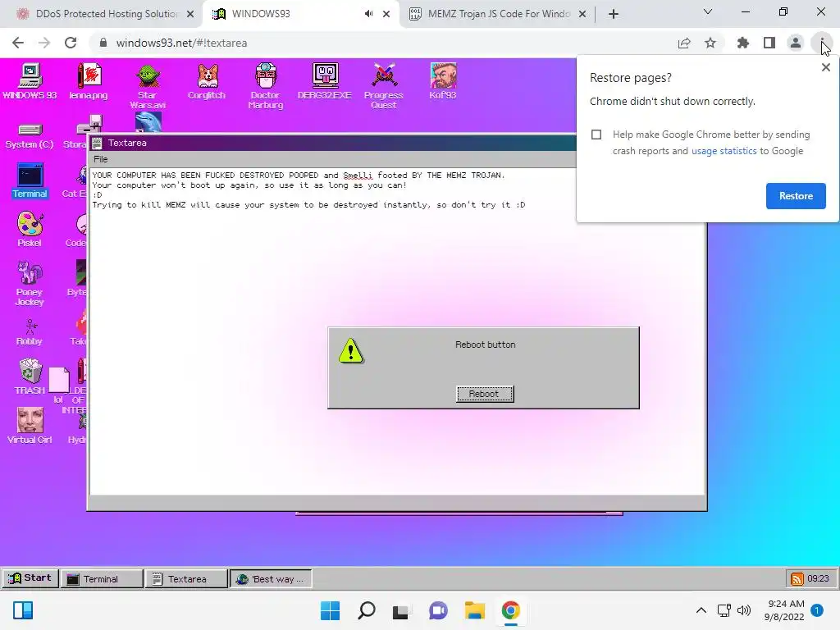Enable sending crash reports checkbox
The width and height of the screenshot is (840, 630).
pos(596,135)
